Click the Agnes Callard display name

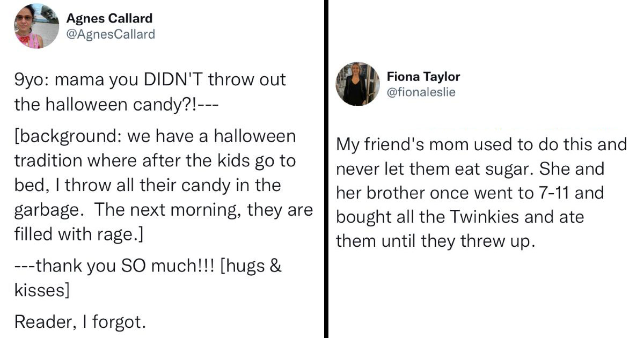click(x=109, y=18)
